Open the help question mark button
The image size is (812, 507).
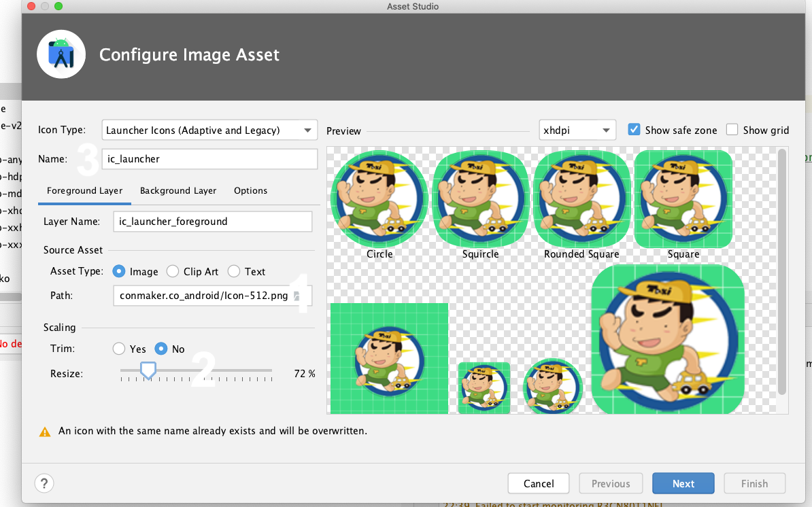(x=44, y=483)
